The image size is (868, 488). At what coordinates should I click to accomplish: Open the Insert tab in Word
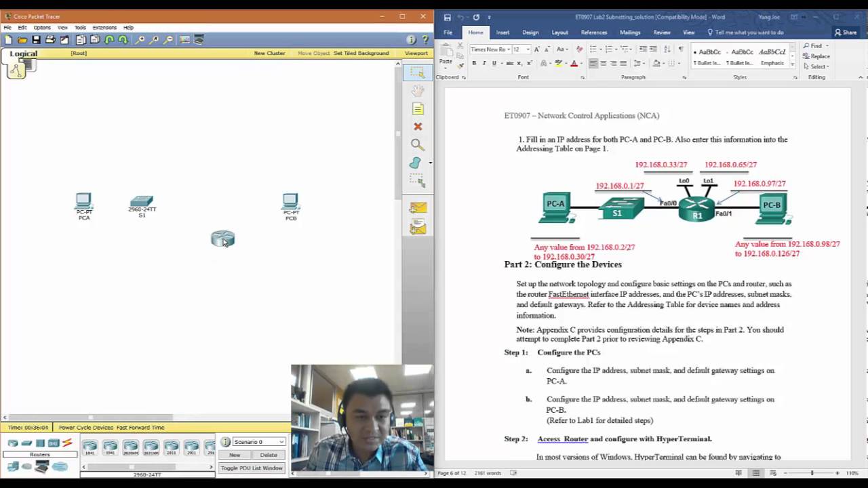click(502, 33)
